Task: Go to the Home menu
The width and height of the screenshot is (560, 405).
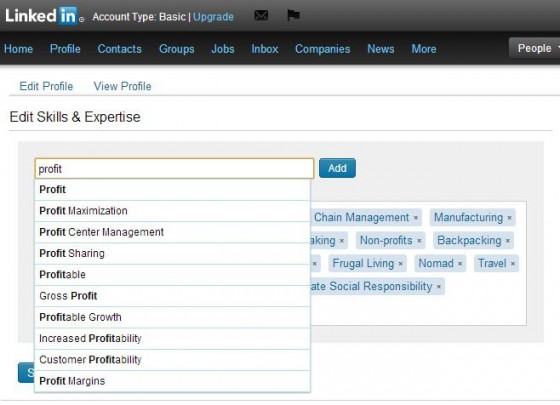Action: [x=19, y=49]
